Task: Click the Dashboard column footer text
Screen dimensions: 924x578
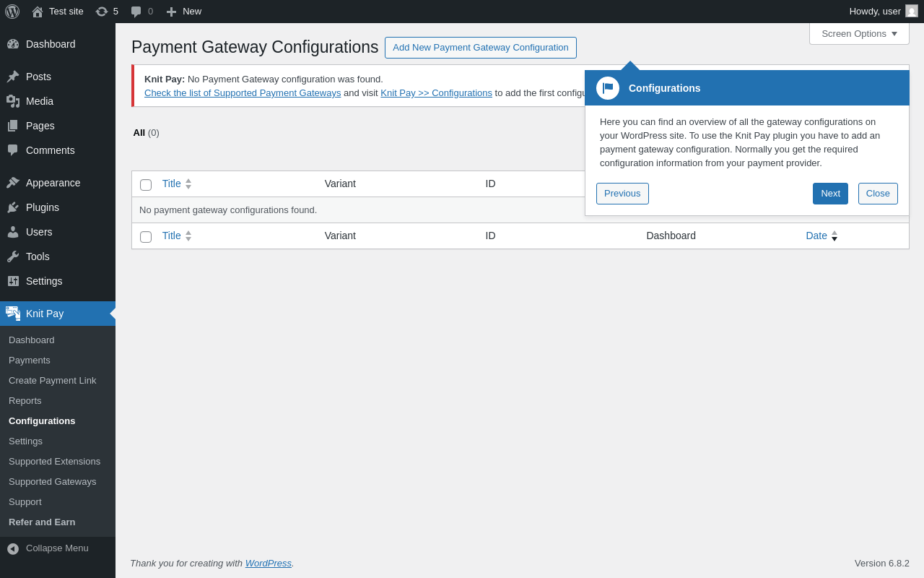Action: tap(671, 236)
